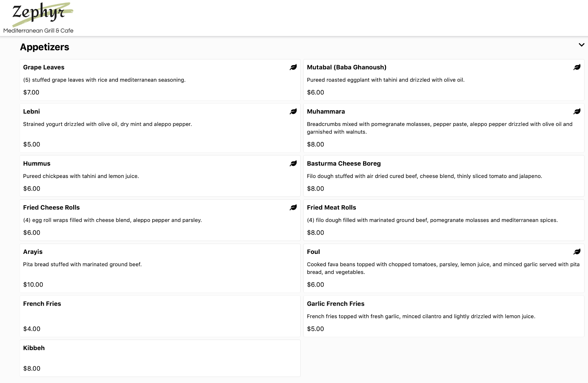This screenshot has height=383, width=588.
Task: Click the leaf icon on the Lebni card
Action: (293, 111)
